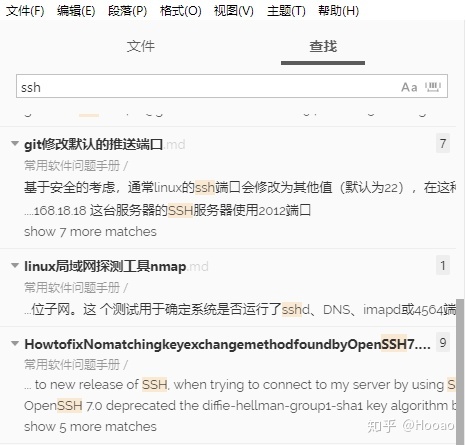Open file HowtofixNomatchingkeyexchangemethodfoundbyOpenSSH7
This screenshot has height=445, width=466.
coord(227,344)
